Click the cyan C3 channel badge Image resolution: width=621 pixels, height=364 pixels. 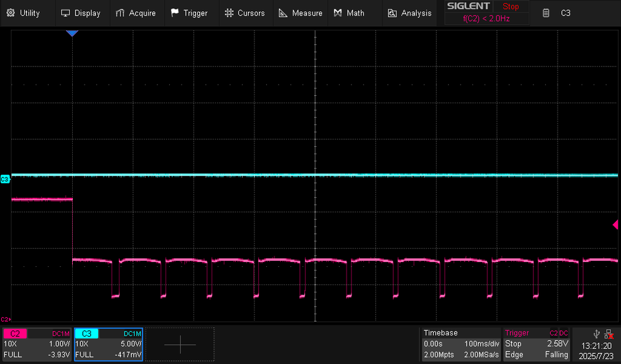(x=86, y=334)
